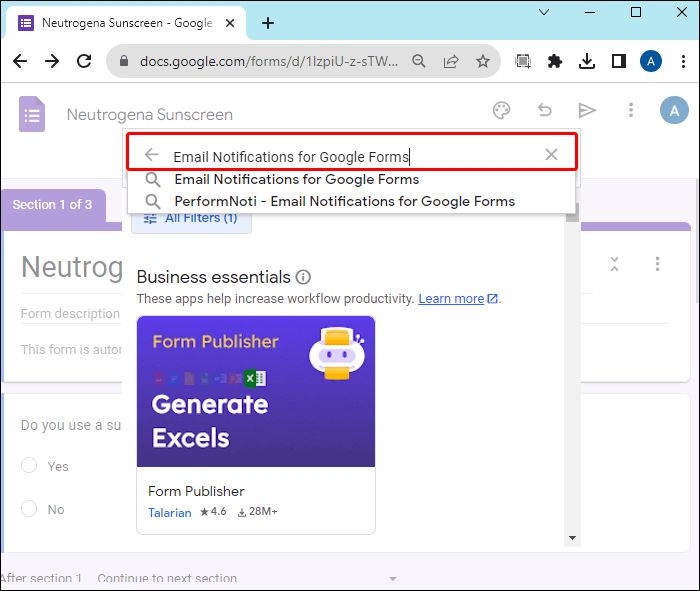Open a new browser tab
This screenshot has width=700, height=591.
(268, 23)
